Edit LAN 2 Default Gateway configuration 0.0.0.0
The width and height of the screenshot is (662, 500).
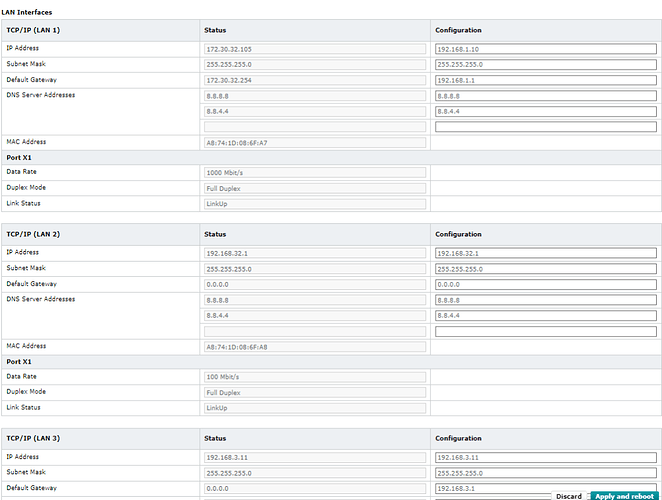tap(545, 285)
